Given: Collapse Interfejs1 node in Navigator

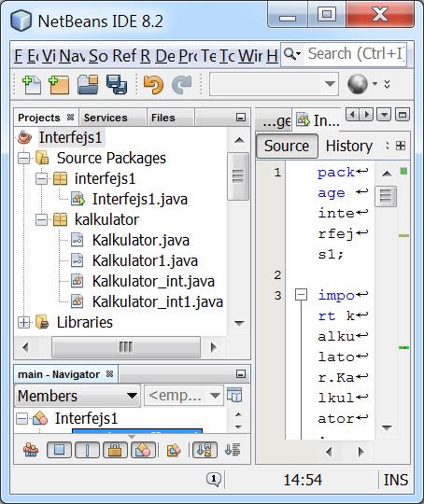Looking at the screenshot, I should pyautogui.click(x=21, y=418).
